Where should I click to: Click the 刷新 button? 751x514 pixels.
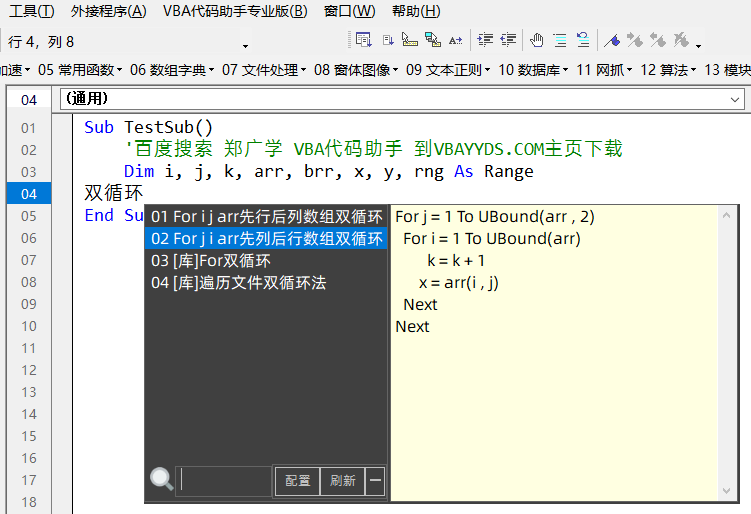pos(342,481)
